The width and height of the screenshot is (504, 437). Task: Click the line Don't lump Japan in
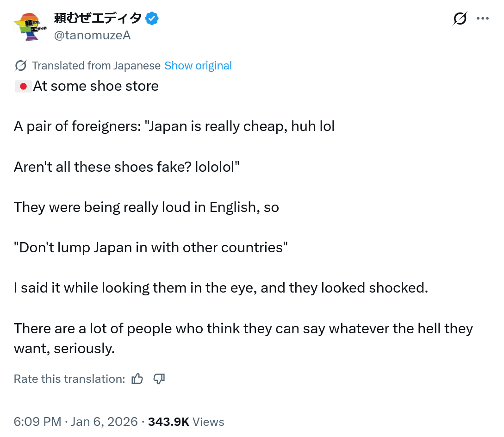(x=151, y=248)
